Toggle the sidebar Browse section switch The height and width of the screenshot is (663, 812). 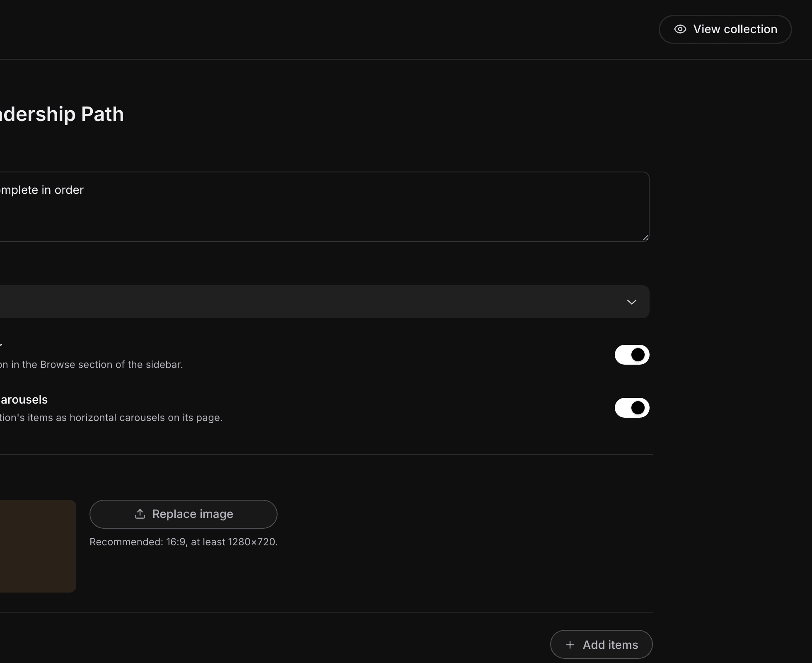(632, 355)
